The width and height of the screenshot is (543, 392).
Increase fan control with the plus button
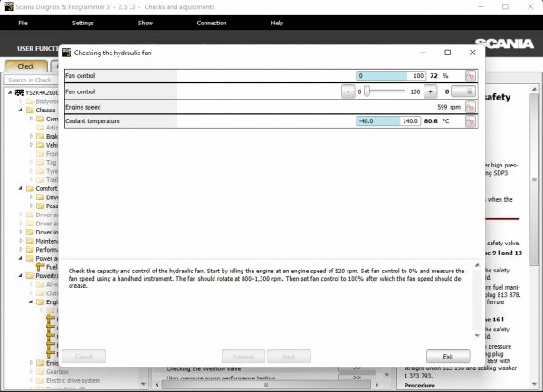(430, 91)
